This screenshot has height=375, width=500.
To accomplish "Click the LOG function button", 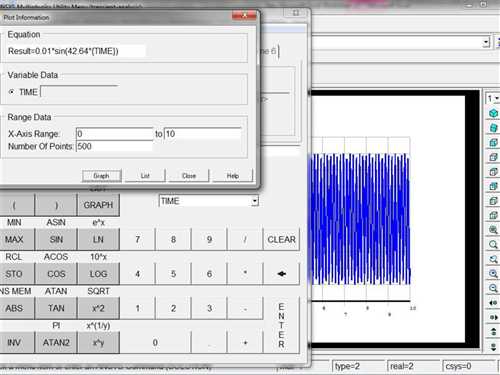I will (x=98, y=274).
